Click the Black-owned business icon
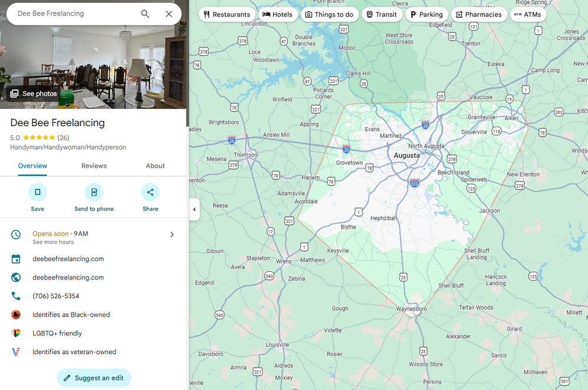Screen dimensions: 588x390 click(x=15, y=315)
